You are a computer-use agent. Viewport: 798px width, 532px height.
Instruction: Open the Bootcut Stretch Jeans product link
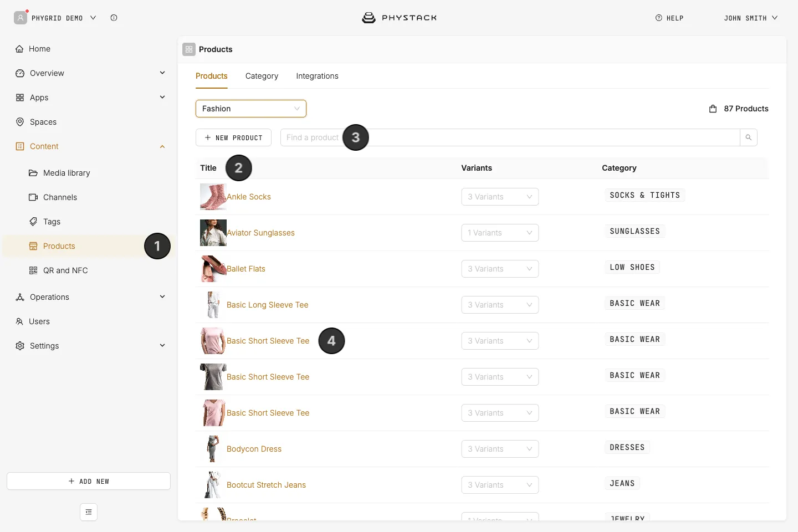pyautogui.click(x=266, y=485)
